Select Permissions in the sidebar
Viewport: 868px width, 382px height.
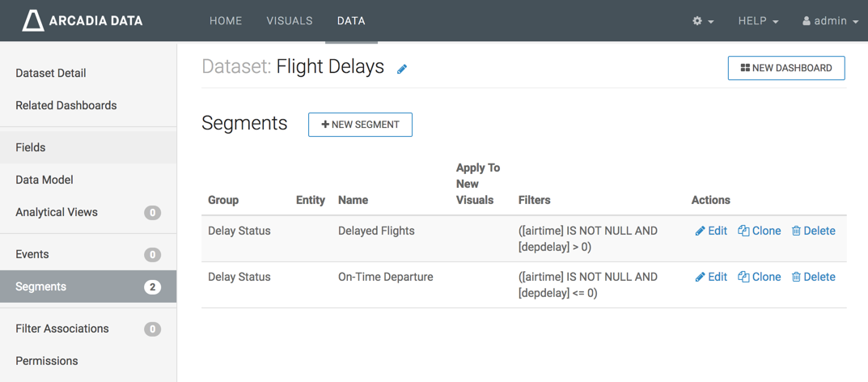(47, 361)
